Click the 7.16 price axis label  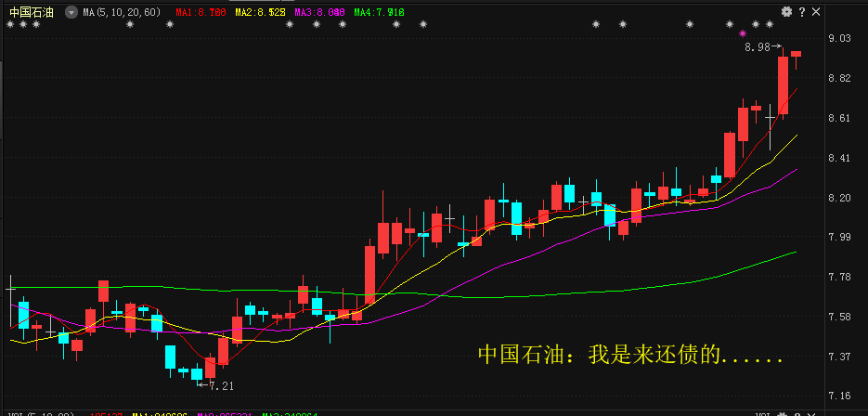click(x=841, y=396)
